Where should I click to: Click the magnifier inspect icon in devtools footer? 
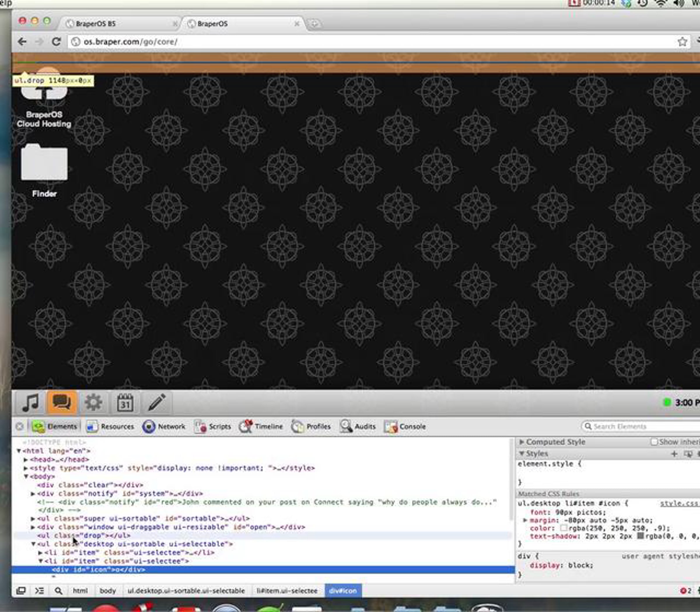(x=58, y=590)
